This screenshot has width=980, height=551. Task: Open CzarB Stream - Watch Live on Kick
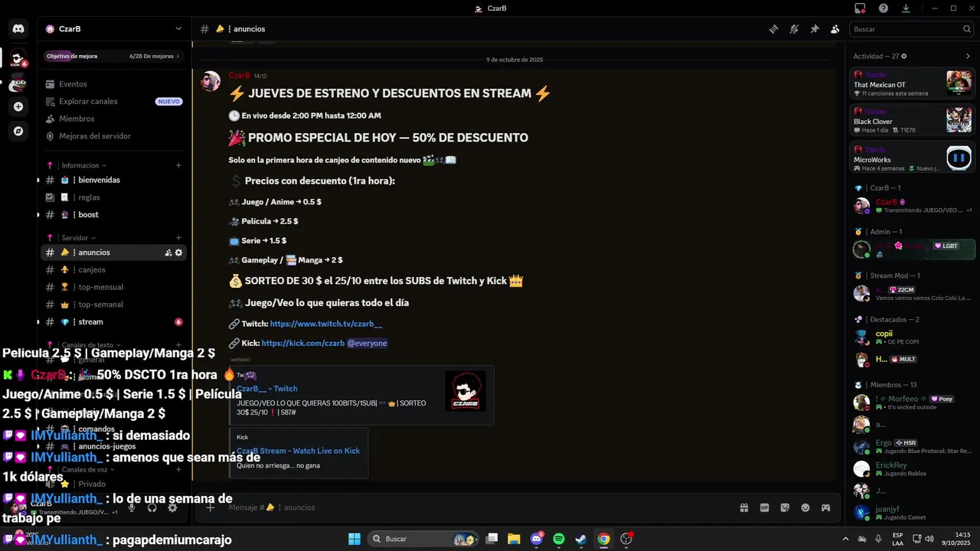pyautogui.click(x=298, y=451)
